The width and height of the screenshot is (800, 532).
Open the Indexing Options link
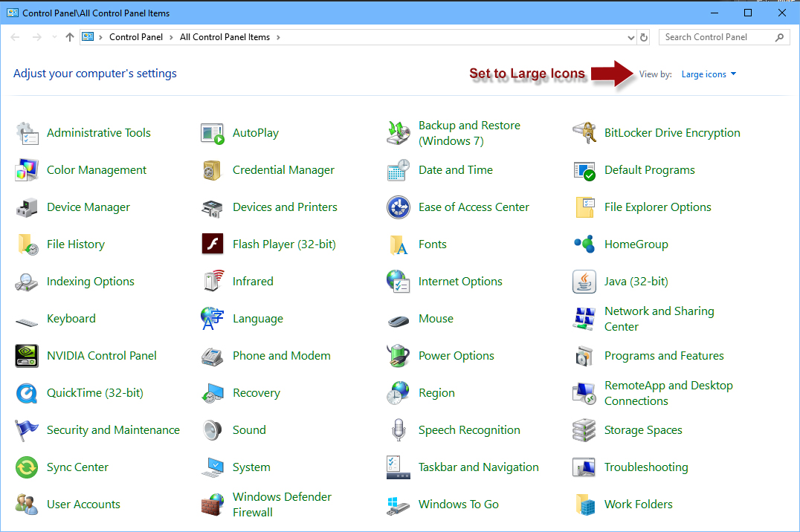pyautogui.click(x=90, y=282)
